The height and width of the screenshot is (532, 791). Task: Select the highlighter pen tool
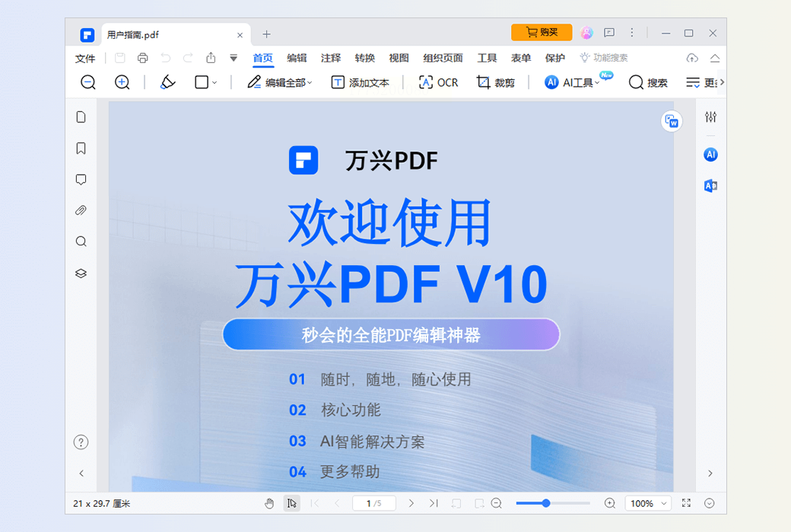coord(167,82)
